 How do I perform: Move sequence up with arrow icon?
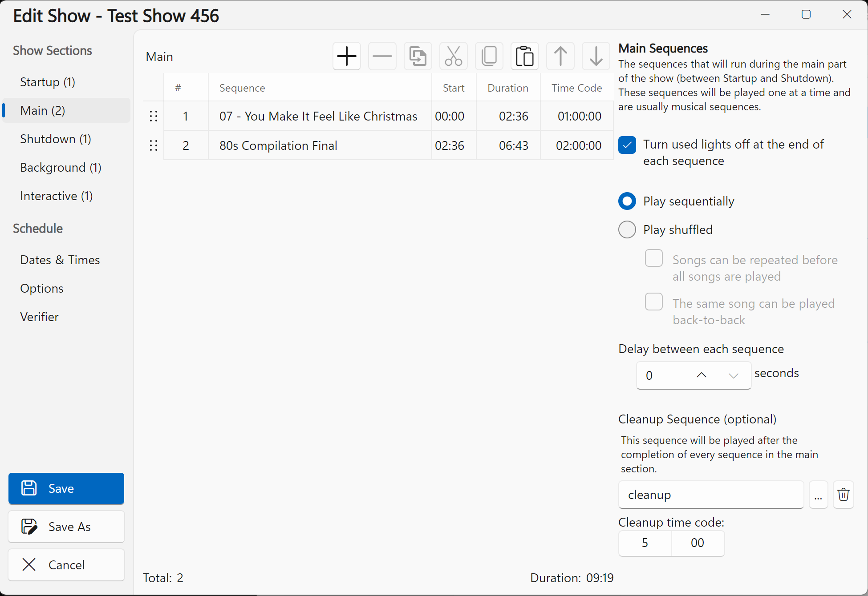coord(560,56)
